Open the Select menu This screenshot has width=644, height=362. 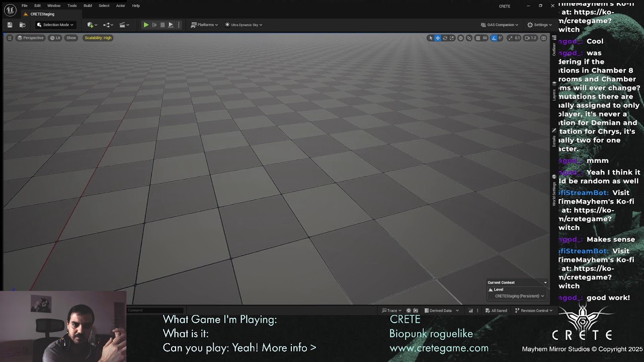click(104, 6)
